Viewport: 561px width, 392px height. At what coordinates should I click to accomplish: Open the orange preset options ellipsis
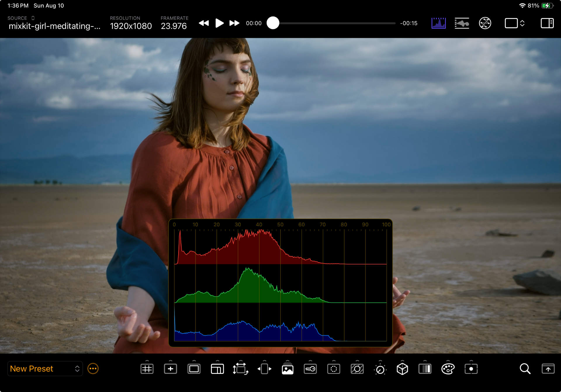pyautogui.click(x=93, y=369)
